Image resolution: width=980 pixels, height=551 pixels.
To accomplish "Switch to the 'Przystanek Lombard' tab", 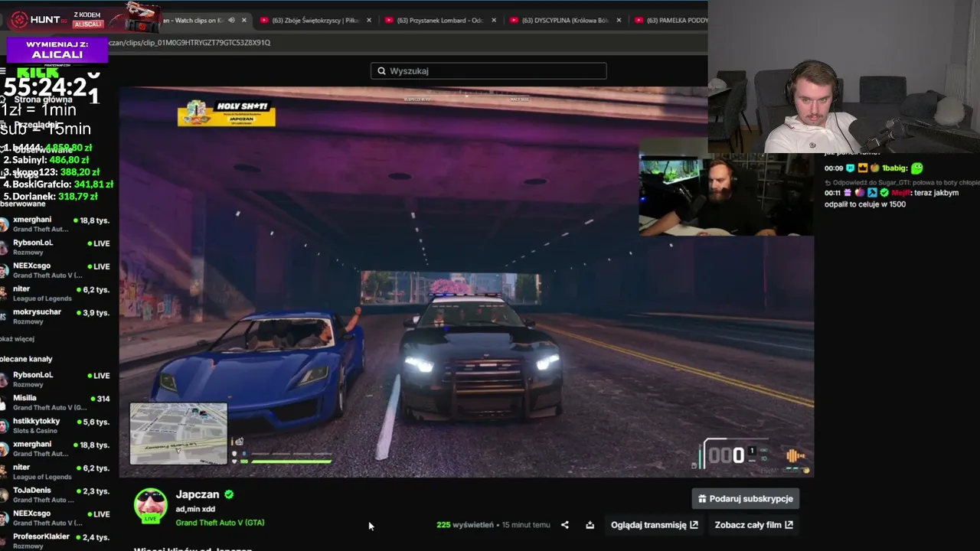I will (x=439, y=21).
